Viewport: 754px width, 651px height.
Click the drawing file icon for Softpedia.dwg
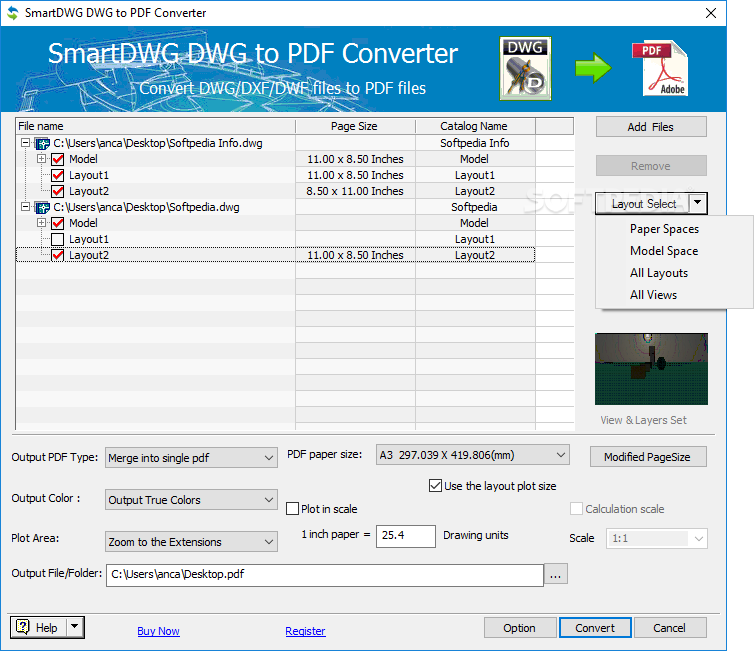pyautogui.click(x=43, y=207)
